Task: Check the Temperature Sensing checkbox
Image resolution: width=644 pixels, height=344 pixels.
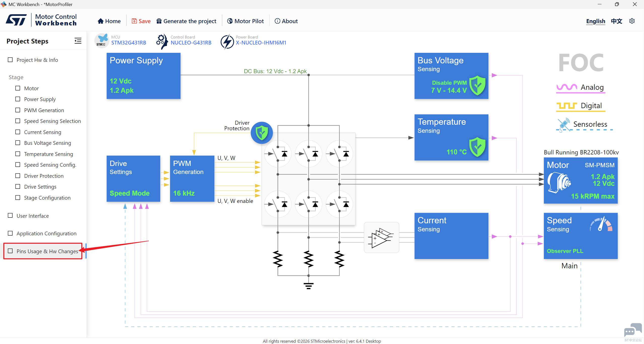Action: [x=18, y=154]
